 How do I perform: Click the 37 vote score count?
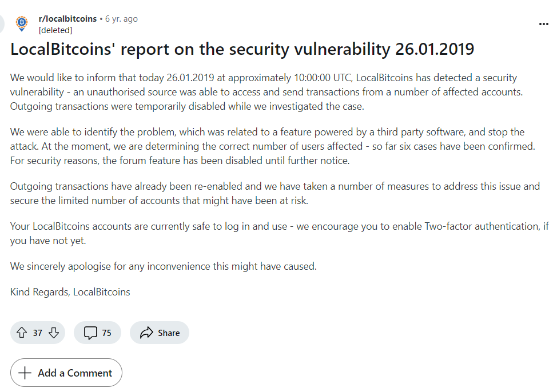[38, 333]
